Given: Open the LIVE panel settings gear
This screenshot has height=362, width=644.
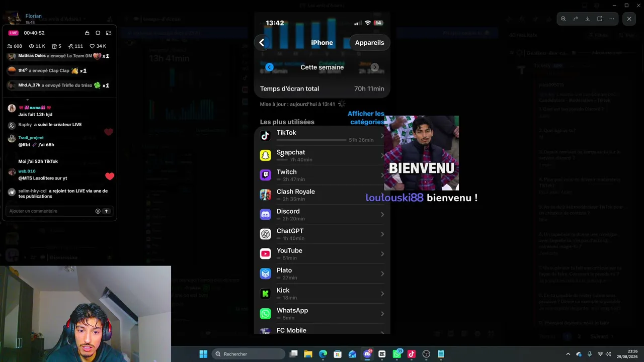Looking at the screenshot, I should tap(98, 33).
